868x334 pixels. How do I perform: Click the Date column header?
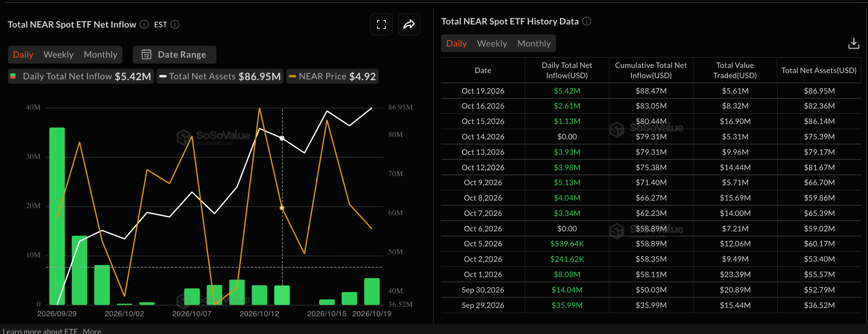483,70
